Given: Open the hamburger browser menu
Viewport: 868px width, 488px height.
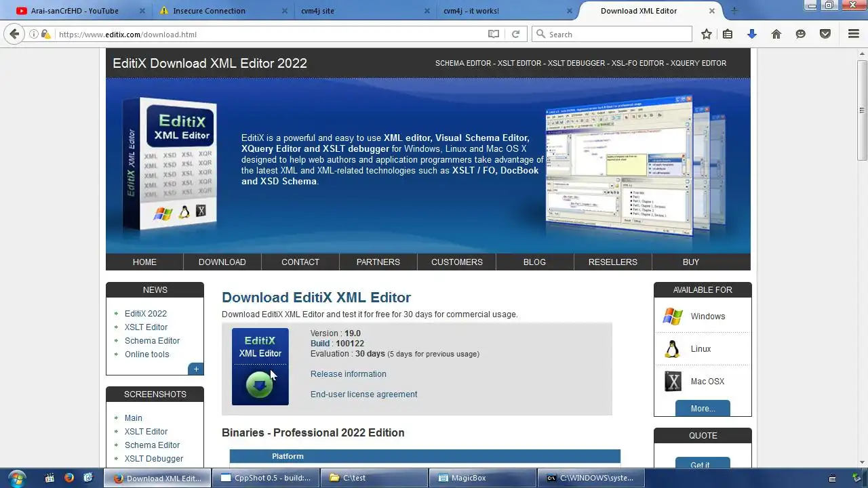Looking at the screenshot, I should 854,34.
